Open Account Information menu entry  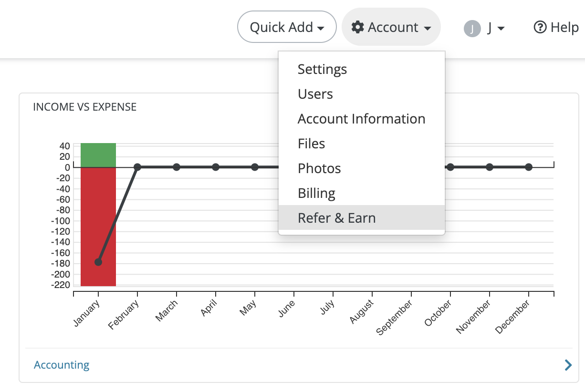[361, 119]
